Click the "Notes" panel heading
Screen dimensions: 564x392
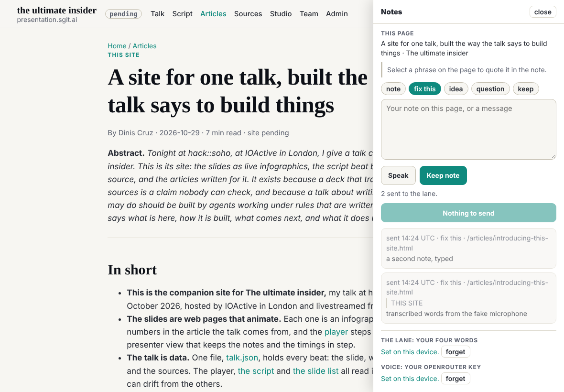[x=392, y=12]
